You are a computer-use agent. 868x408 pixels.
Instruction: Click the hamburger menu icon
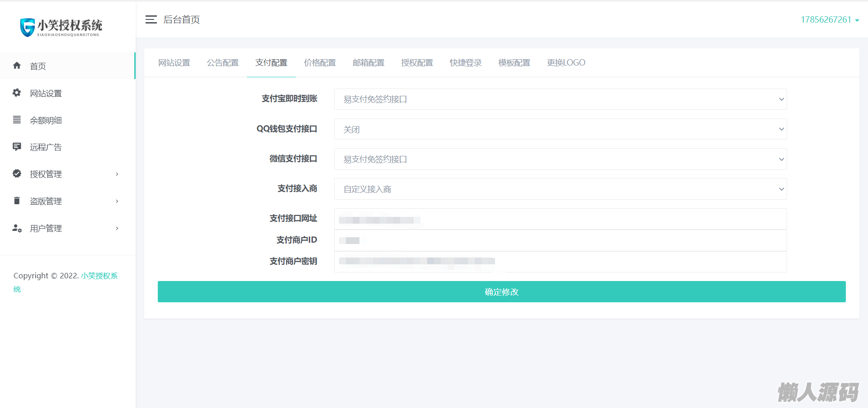[151, 19]
